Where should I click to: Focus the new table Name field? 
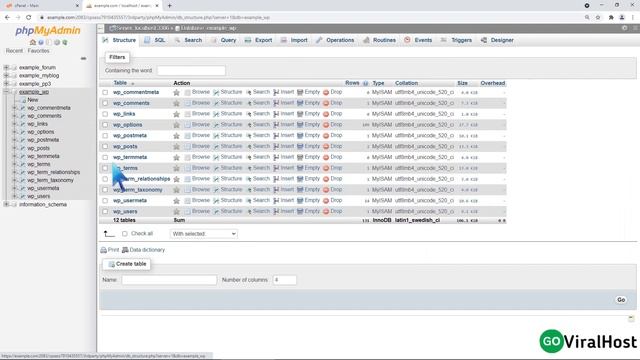coord(169,280)
